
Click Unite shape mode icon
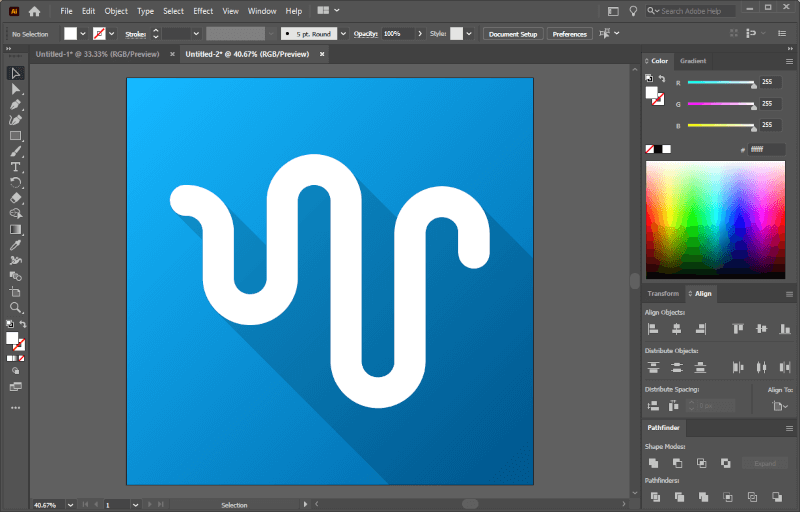[x=653, y=463]
